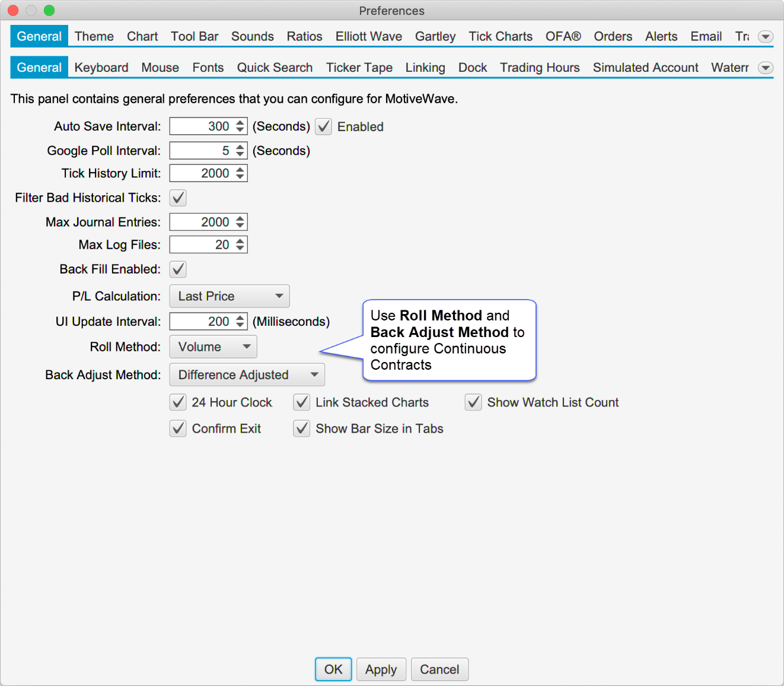Uncheck Filter Bad Historical Ticks

point(178,198)
